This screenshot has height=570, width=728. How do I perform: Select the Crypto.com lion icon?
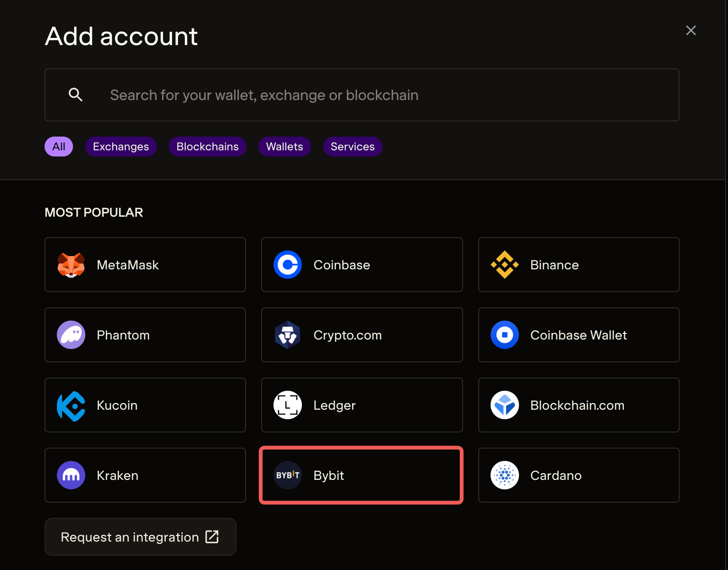(x=288, y=335)
